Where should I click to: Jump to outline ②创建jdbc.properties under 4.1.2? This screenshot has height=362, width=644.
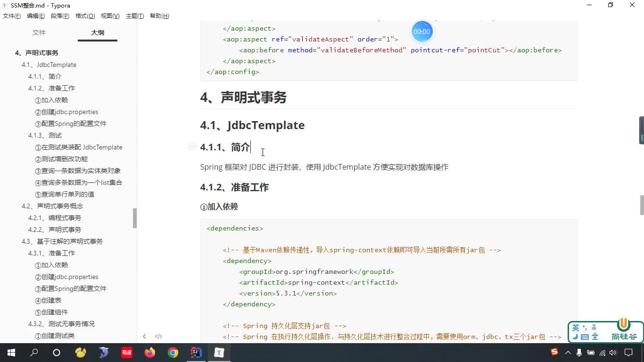(x=66, y=112)
